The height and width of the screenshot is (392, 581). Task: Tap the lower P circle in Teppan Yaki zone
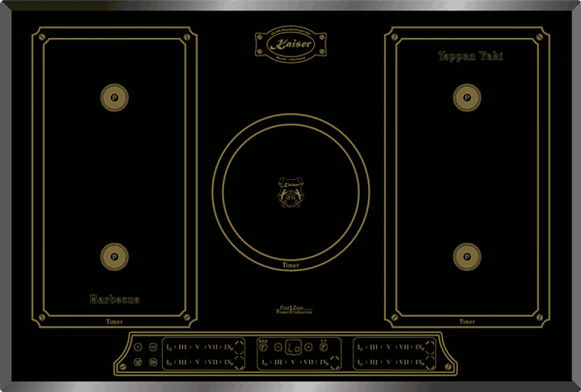coord(465,256)
